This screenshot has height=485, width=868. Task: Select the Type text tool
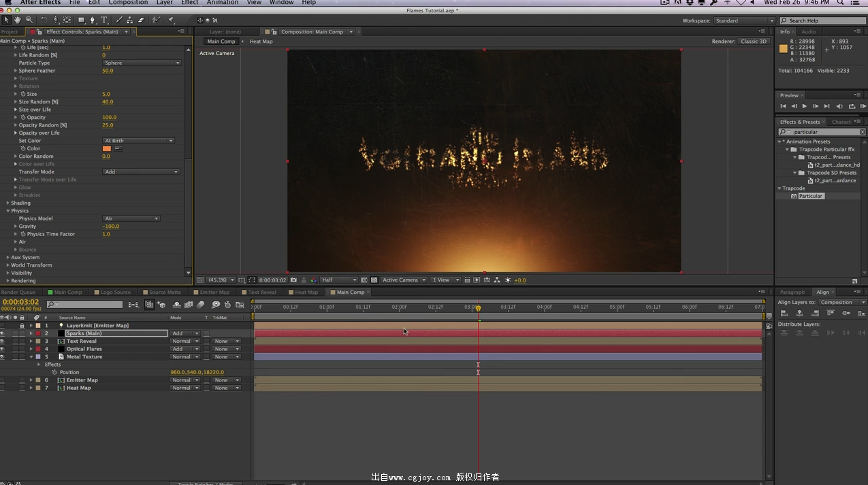pyautogui.click(x=105, y=20)
